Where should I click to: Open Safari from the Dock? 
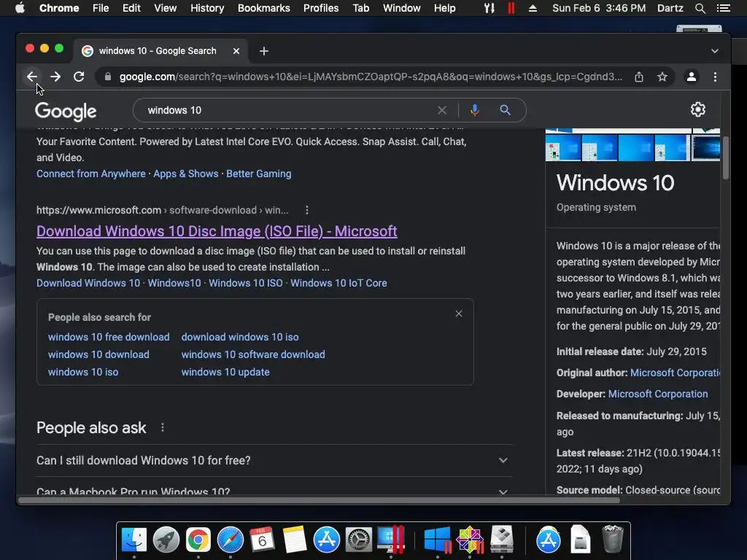(x=231, y=540)
